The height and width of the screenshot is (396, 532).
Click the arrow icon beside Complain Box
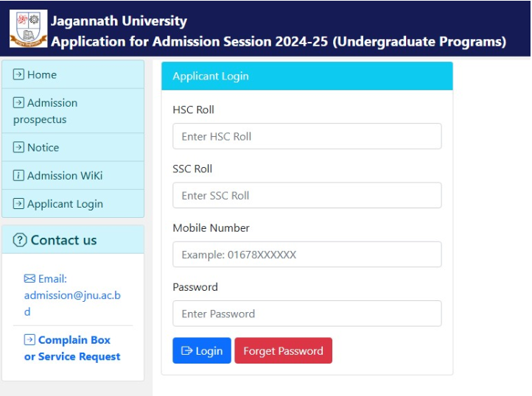(29, 339)
